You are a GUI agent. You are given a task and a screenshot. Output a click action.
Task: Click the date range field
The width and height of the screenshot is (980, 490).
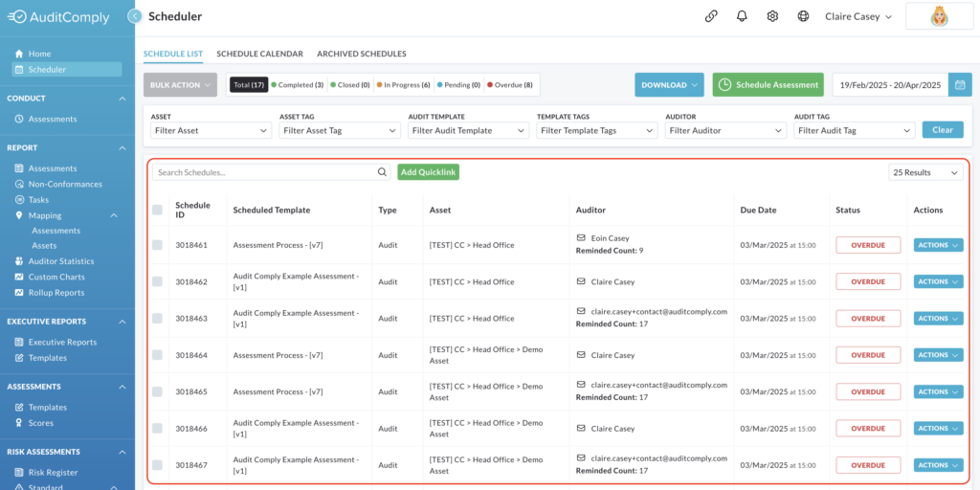(891, 85)
